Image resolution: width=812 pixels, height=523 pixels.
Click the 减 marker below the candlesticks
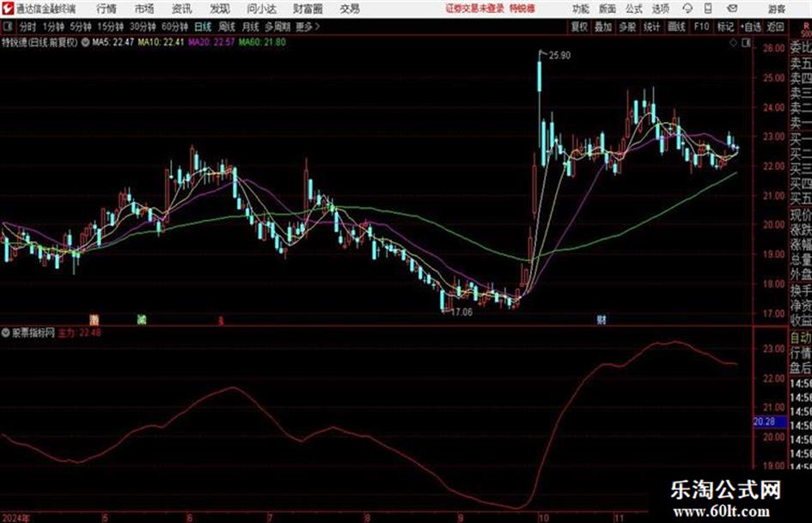(x=142, y=319)
